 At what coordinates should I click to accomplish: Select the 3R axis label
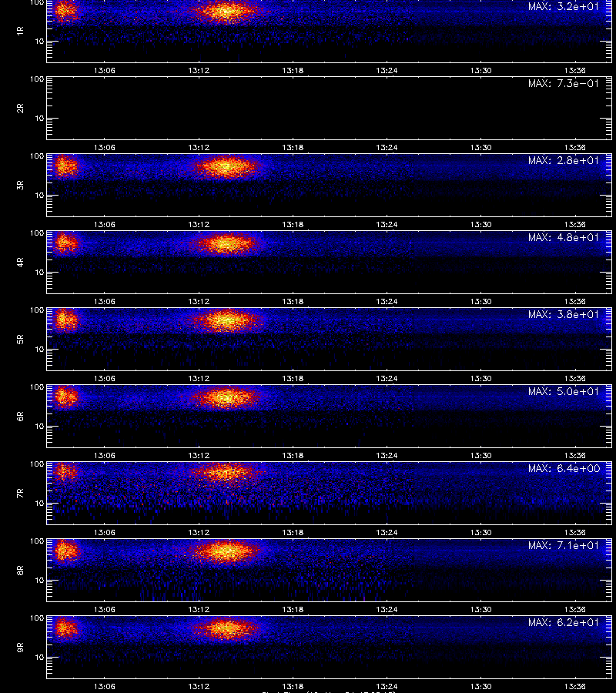(20, 185)
